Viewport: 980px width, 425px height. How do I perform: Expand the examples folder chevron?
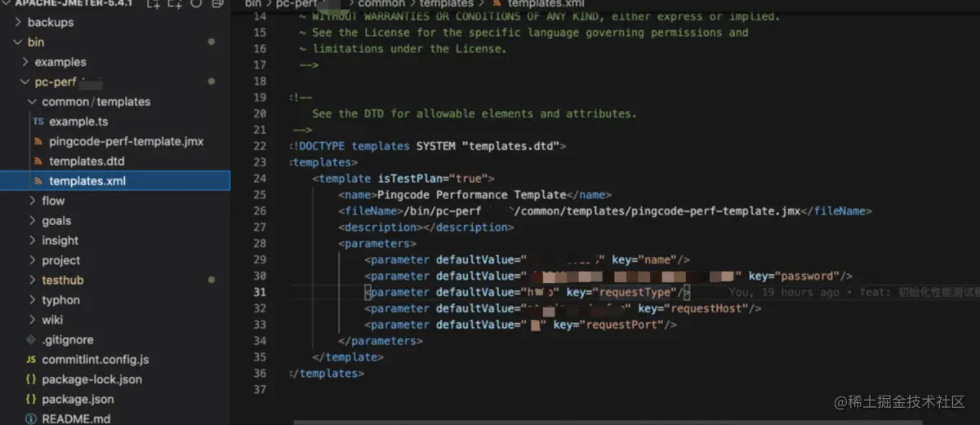(x=26, y=62)
